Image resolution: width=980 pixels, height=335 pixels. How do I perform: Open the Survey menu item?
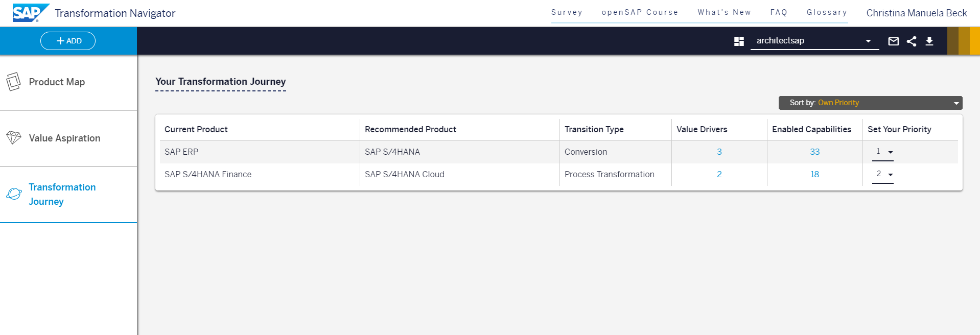click(567, 12)
